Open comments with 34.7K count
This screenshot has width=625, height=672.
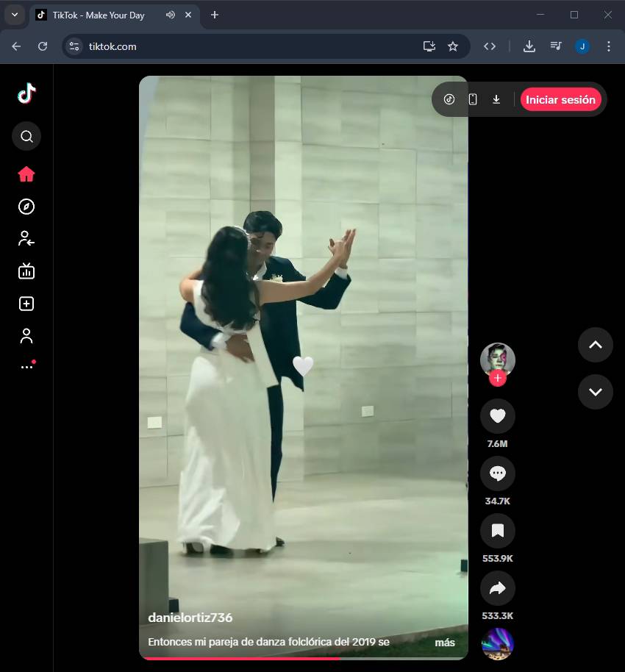point(497,474)
